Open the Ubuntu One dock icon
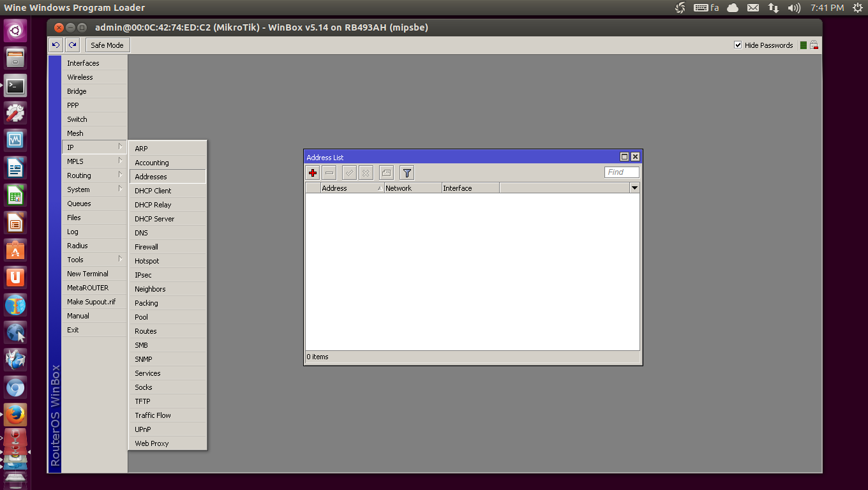Image resolution: width=868 pixels, height=490 pixels. click(15, 278)
